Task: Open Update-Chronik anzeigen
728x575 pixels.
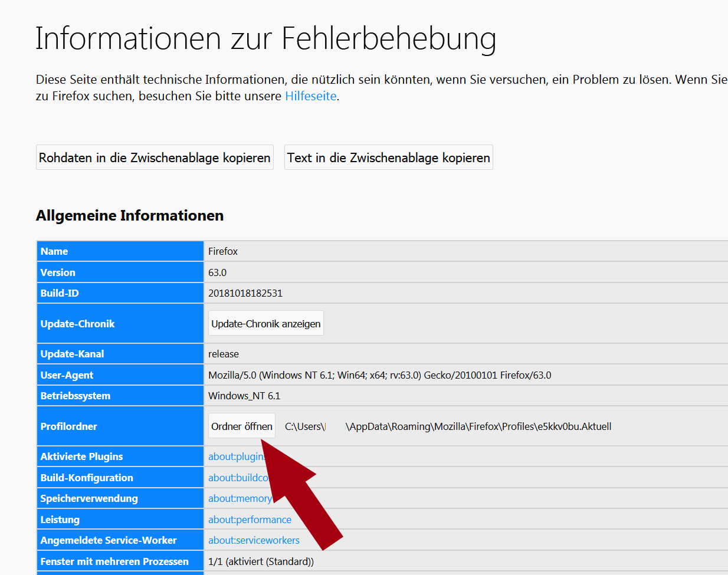Action: pyautogui.click(x=266, y=323)
